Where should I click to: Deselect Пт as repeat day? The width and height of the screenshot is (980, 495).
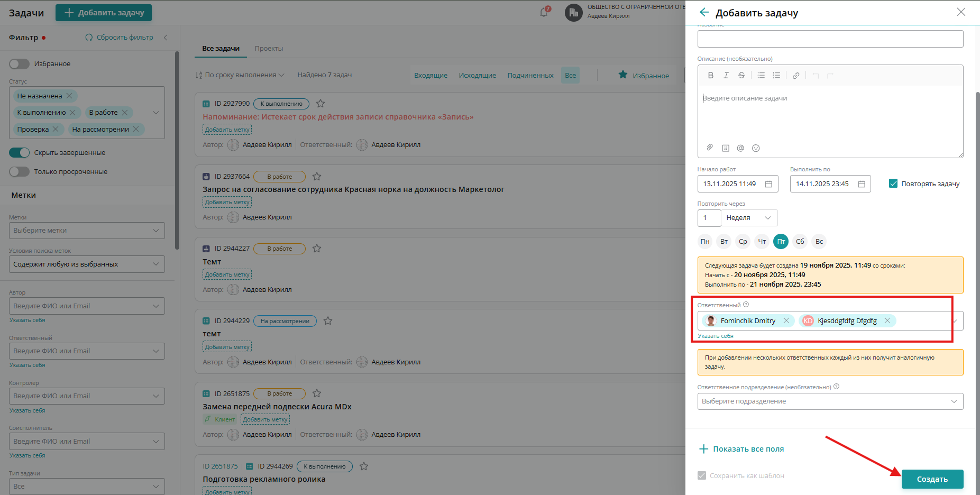781,242
